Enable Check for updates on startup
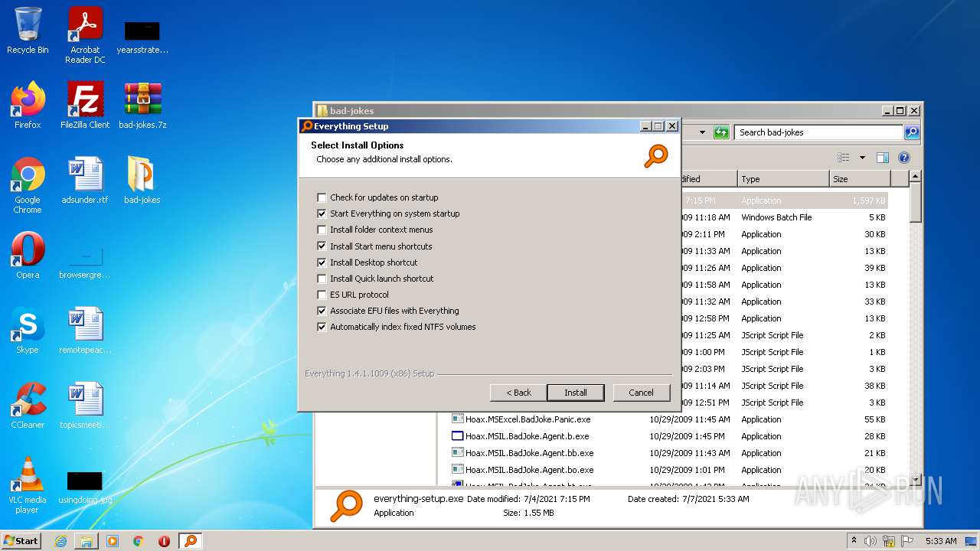The image size is (980, 551). click(322, 197)
